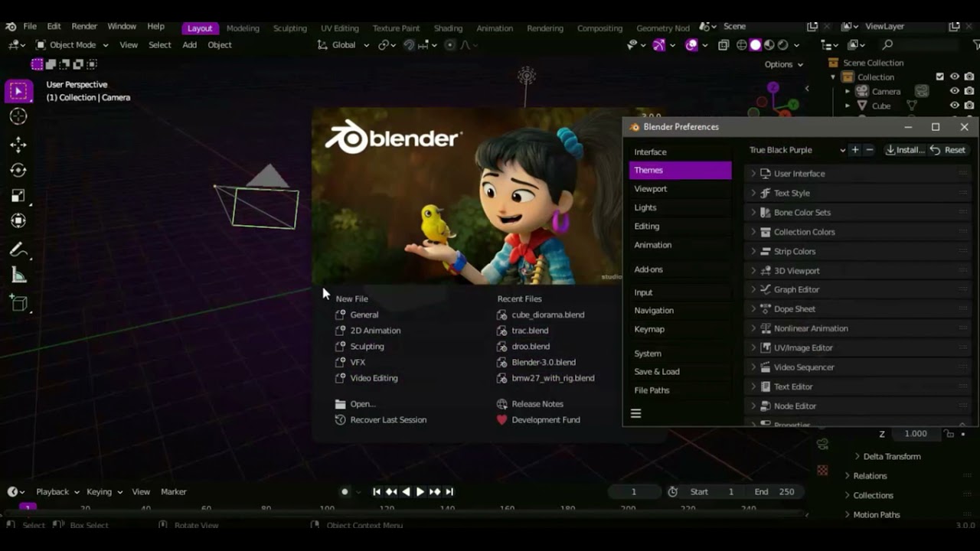980x551 pixels.
Task: Toggle X-ray view icon
Action: [x=724, y=45]
